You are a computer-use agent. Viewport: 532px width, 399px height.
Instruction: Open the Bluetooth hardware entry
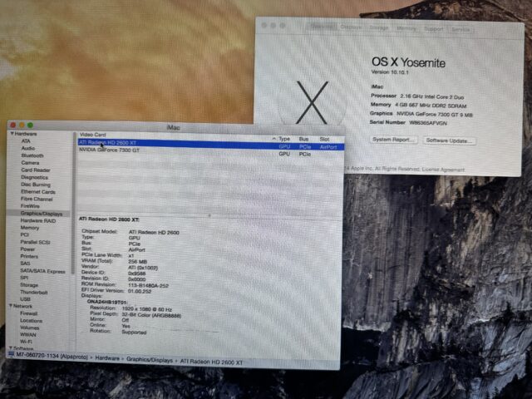32,155
